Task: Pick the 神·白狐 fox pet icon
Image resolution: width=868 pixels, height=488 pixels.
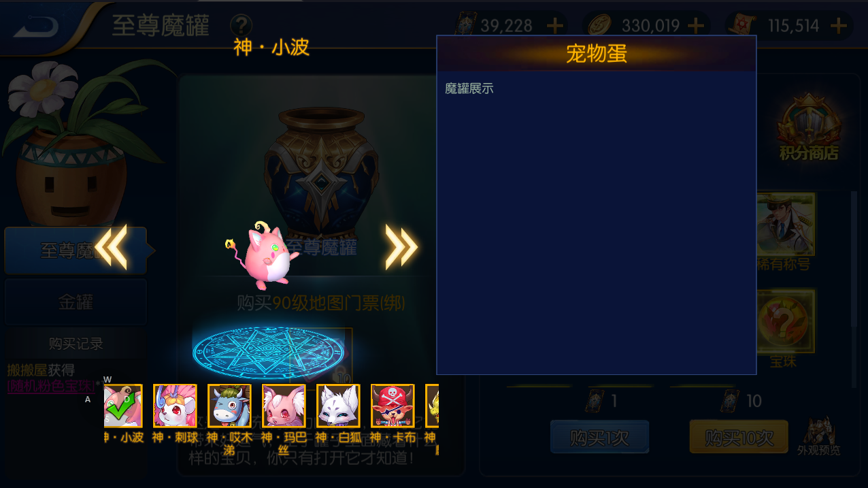Action: (x=339, y=406)
